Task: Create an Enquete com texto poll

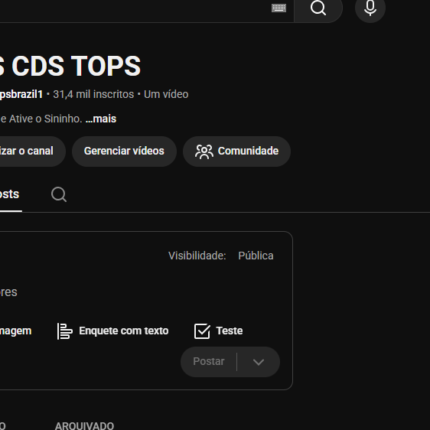Action: [x=113, y=331]
